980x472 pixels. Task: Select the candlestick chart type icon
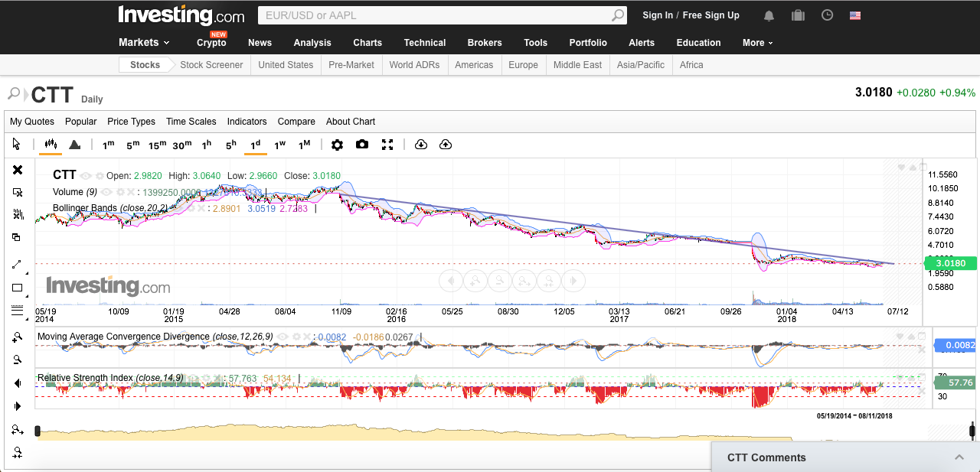point(51,145)
